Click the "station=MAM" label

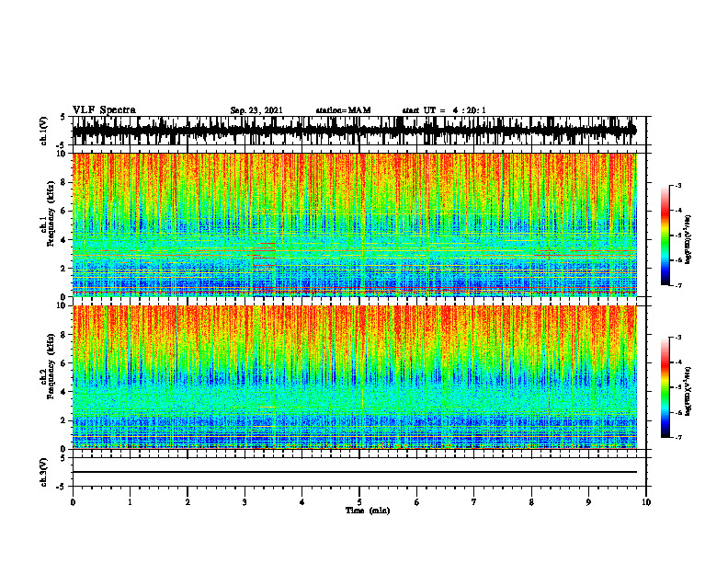click(344, 110)
